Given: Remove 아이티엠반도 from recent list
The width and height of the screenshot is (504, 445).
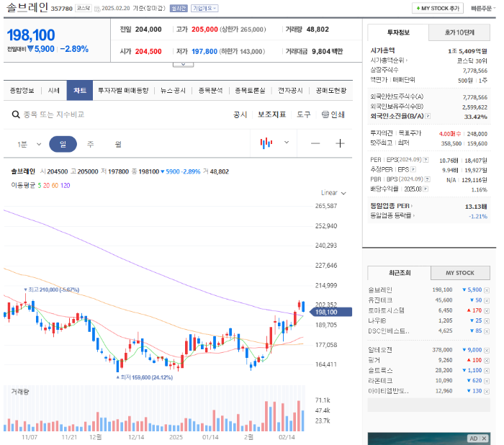Looking at the screenshot, I should coord(487,391).
